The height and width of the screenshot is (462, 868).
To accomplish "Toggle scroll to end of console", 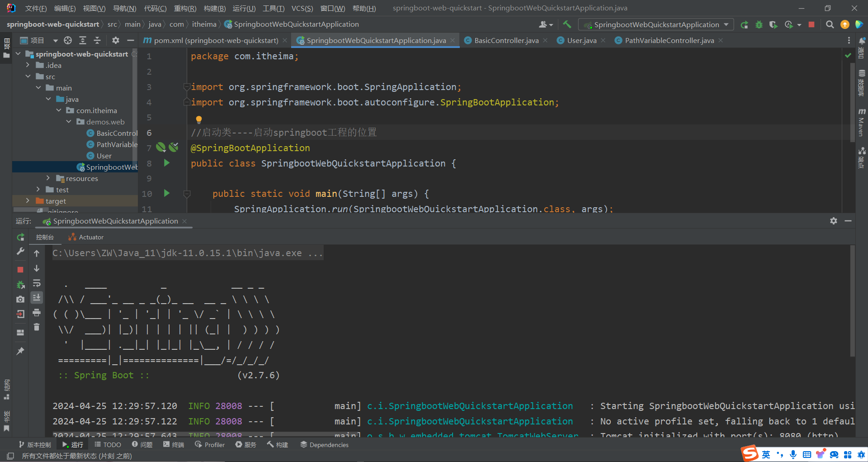I will point(37,297).
